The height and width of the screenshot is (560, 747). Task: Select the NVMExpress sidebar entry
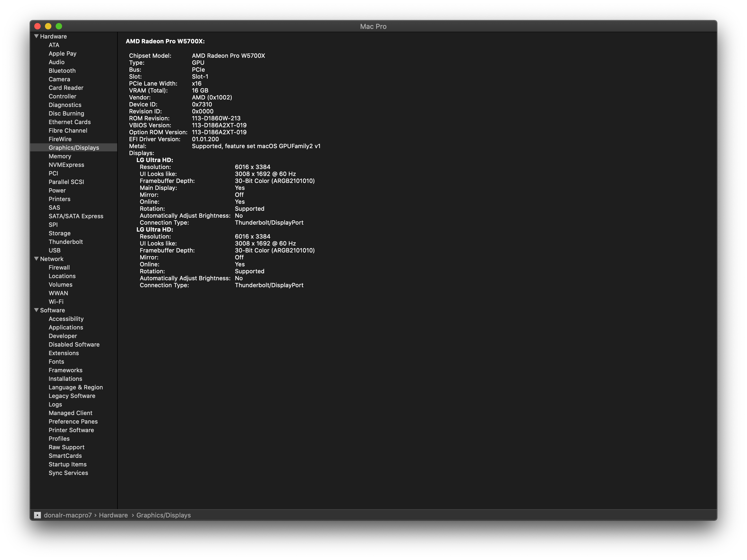tap(66, 165)
